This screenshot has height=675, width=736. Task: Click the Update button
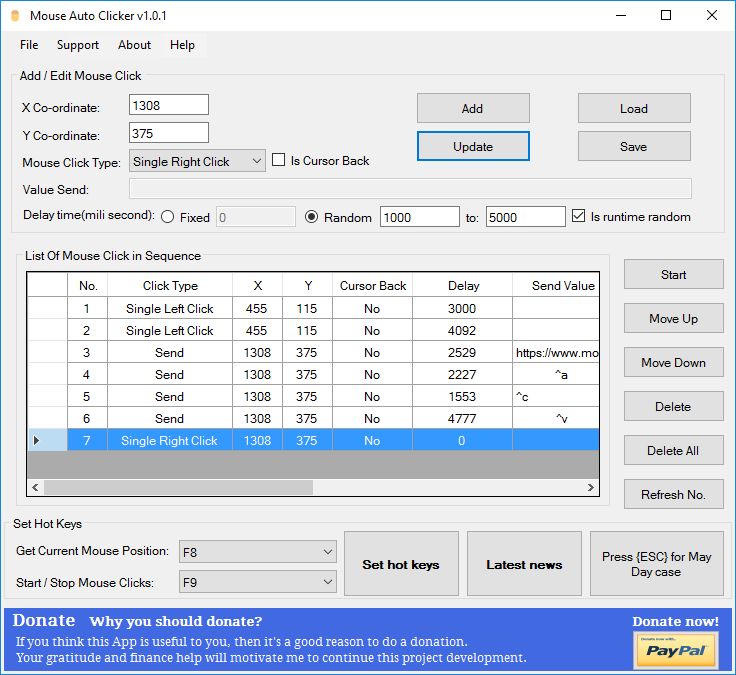[473, 146]
